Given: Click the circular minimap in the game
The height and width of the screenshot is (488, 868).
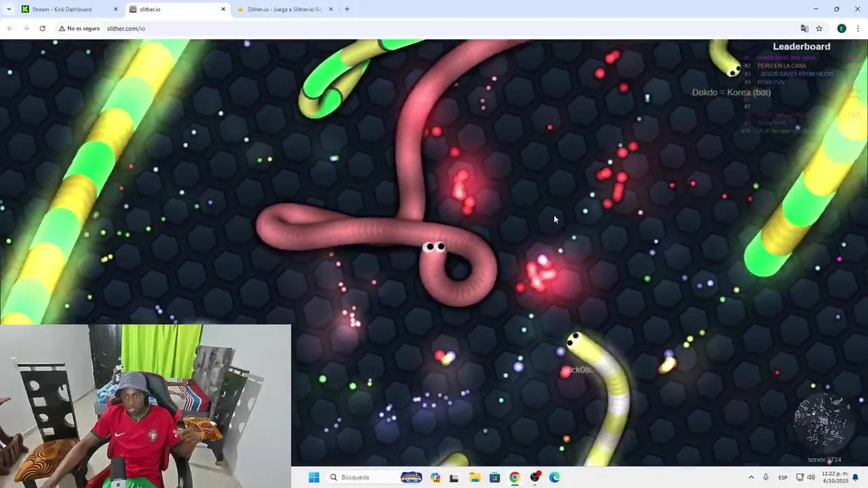Looking at the screenshot, I should click(x=823, y=422).
